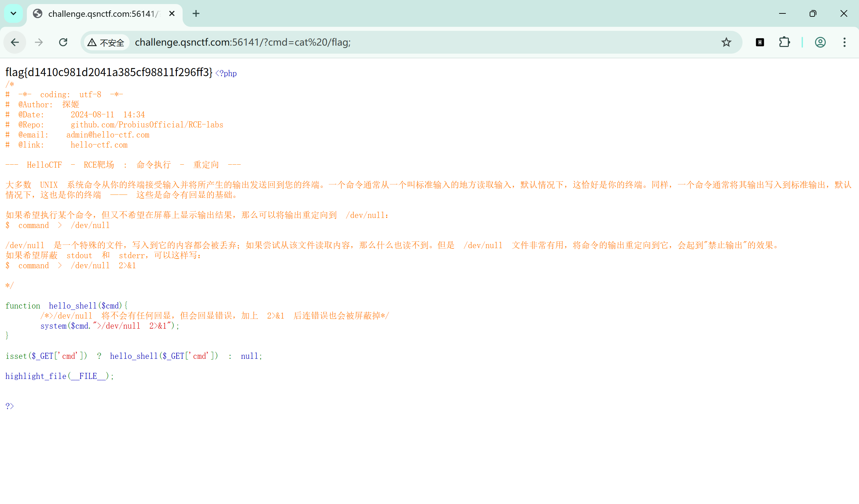Click the tab's globe favicon
Viewport: 859px width, 504px height.
38,14
